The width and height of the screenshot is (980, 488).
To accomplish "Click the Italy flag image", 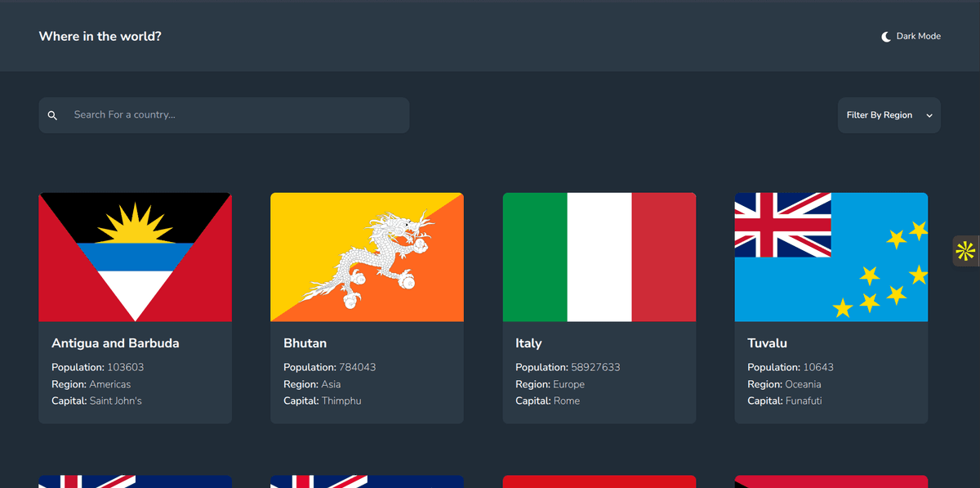I will click(x=599, y=256).
